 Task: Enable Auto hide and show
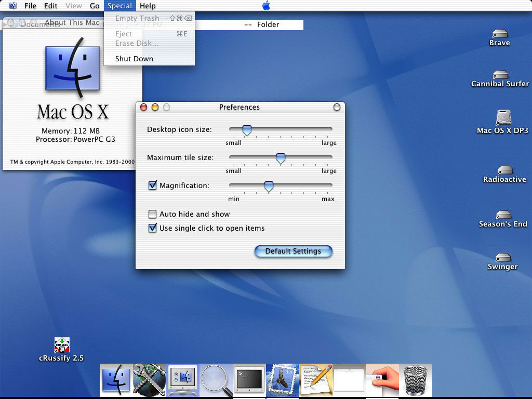[152, 214]
